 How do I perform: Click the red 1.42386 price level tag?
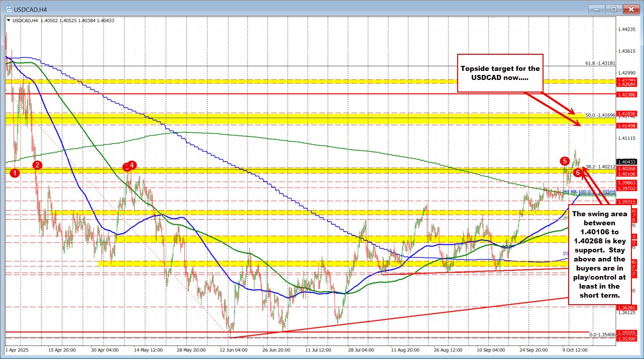627,95
